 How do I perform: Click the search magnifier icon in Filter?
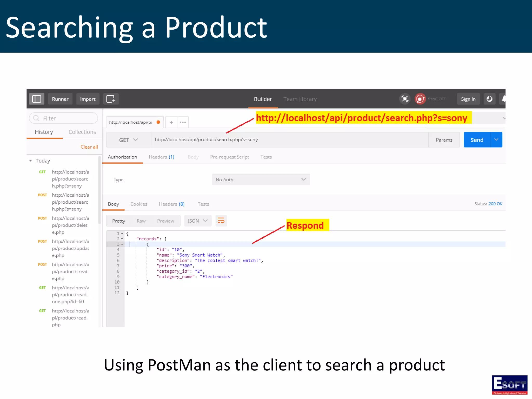point(36,118)
